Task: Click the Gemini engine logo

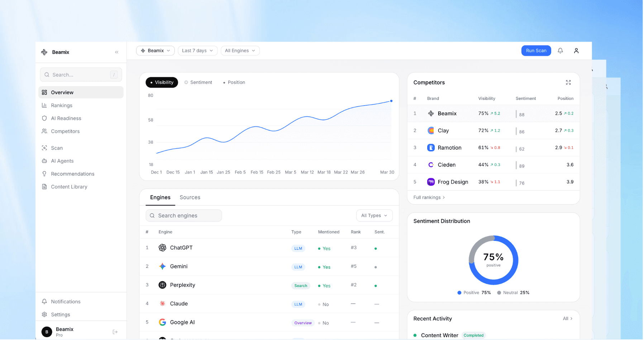Action: 163,267
